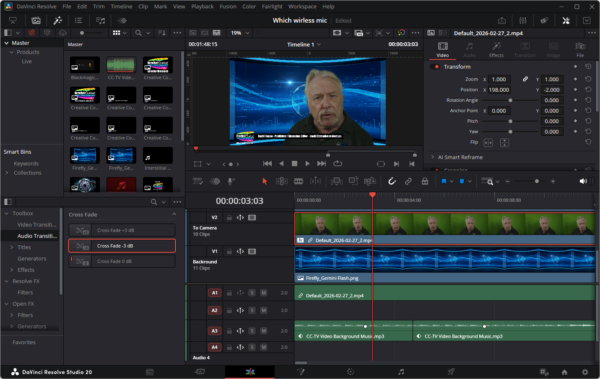Switch to Inspector Audio tab

pos(470,50)
